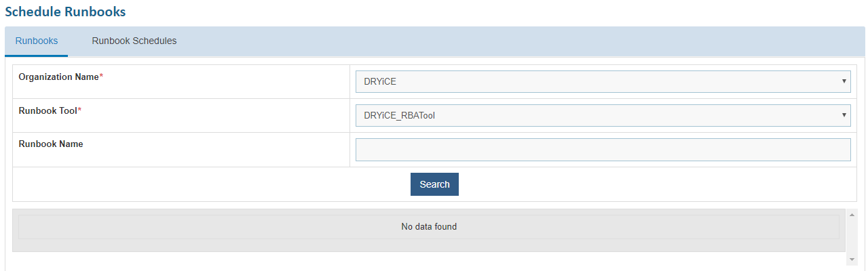Switch to the Runbooks tab

click(x=37, y=41)
